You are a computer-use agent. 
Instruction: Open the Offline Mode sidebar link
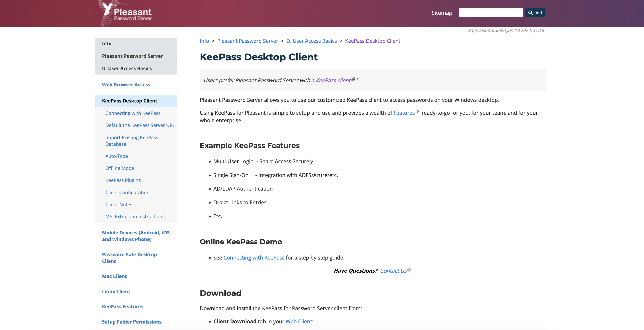coord(119,168)
